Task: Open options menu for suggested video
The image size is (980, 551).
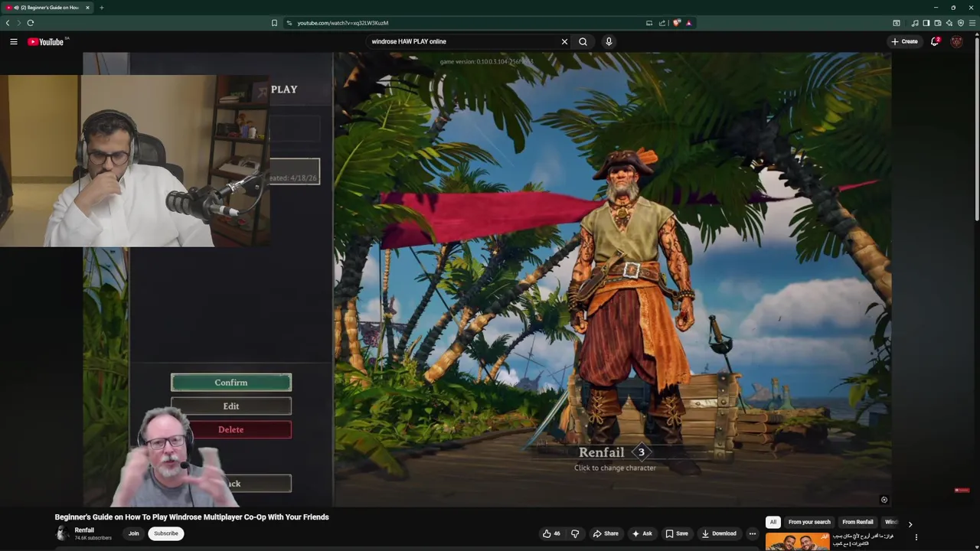Action: click(916, 537)
